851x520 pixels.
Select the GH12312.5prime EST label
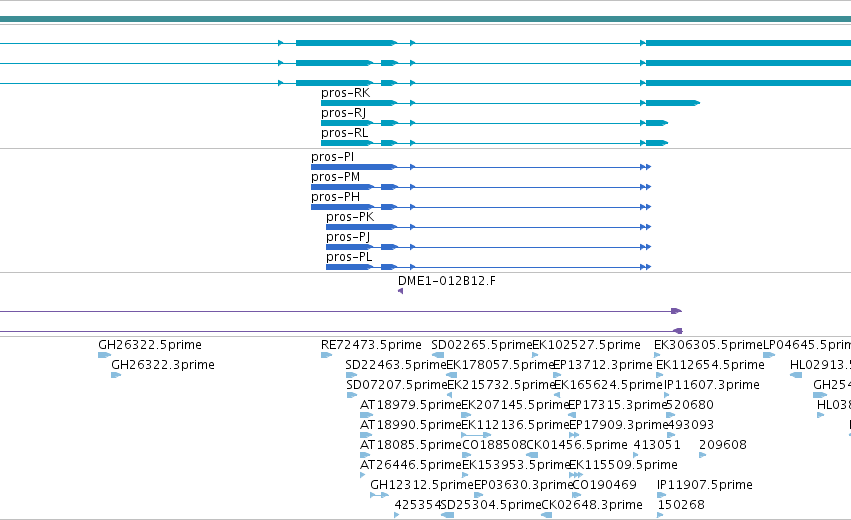point(422,485)
